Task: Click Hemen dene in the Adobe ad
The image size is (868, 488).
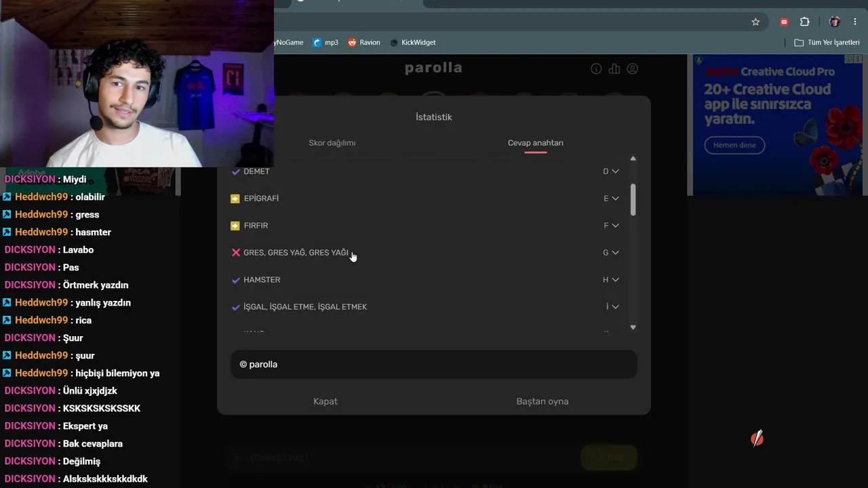Action: (734, 145)
